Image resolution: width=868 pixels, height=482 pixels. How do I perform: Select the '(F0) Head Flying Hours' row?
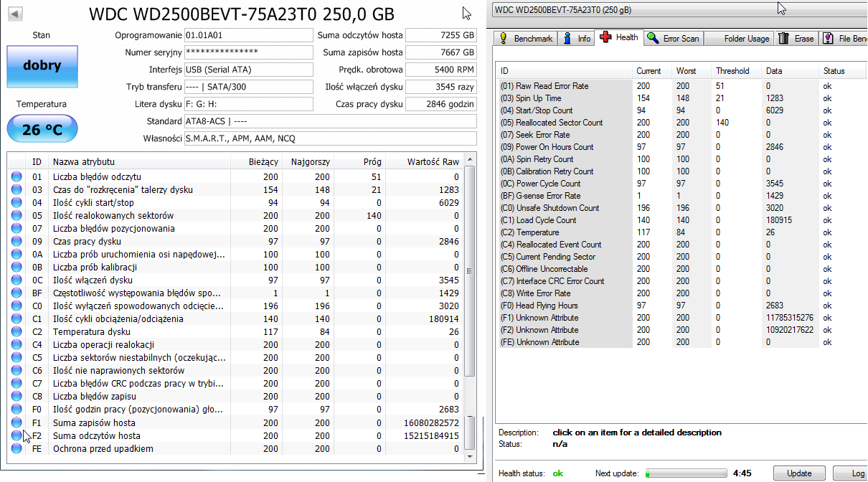(x=680, y=306)
